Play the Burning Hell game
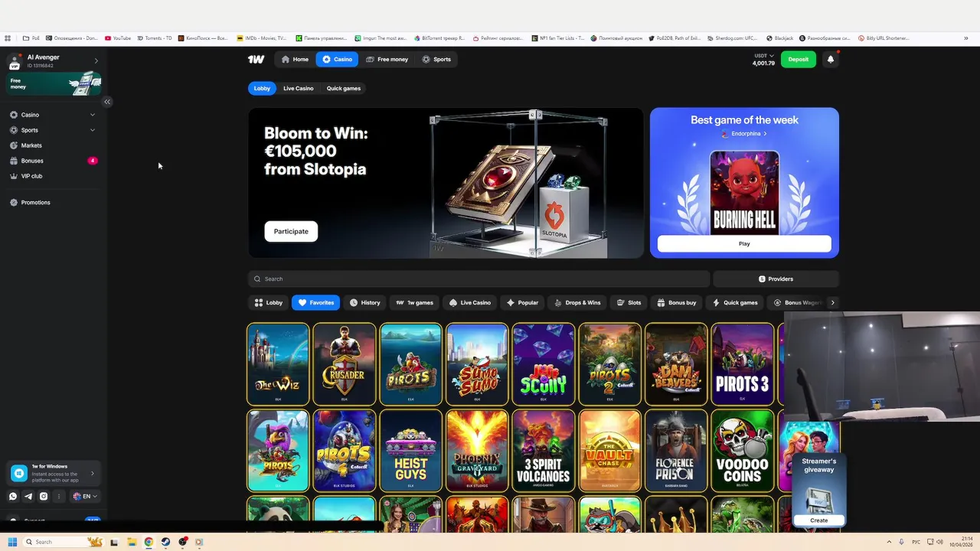 744,243
